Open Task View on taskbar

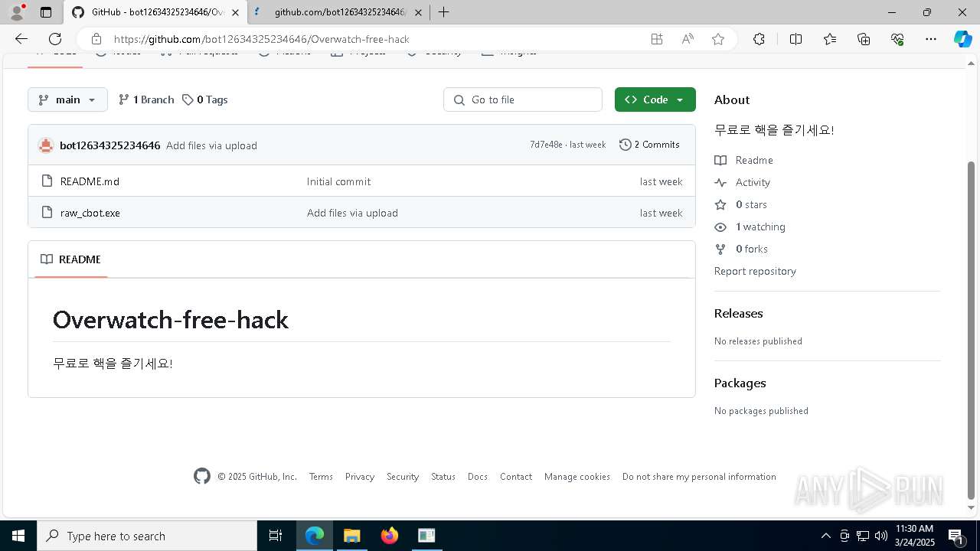276,536
